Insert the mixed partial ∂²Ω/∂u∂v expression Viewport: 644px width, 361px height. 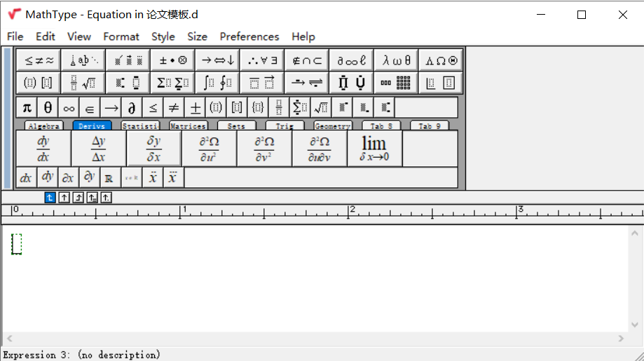[x=320, y=149]
